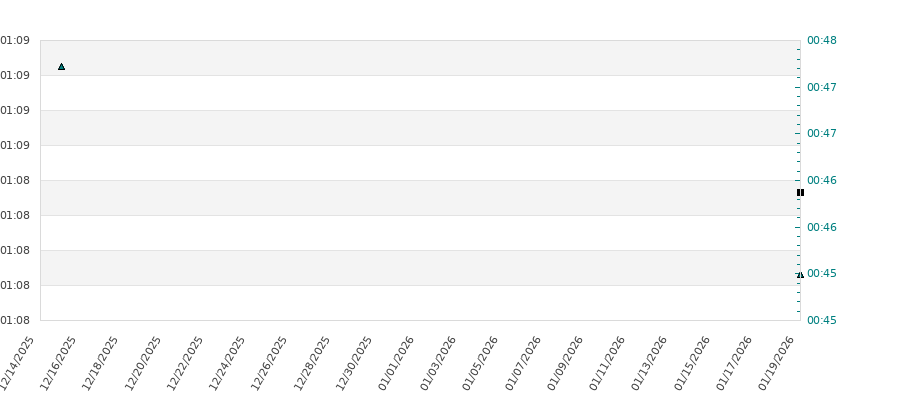900x400 pixels.
Task: Click the 01/05/2026 date label
Action: (483, 362)
